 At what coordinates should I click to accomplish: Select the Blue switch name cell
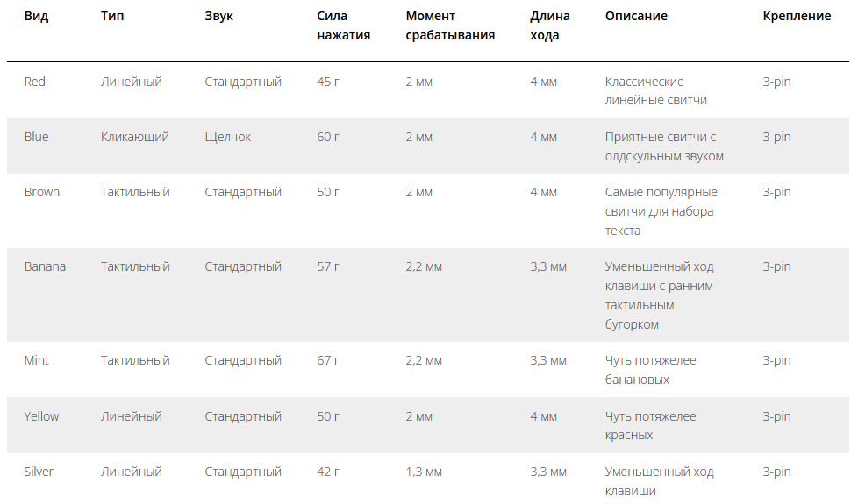(x=36, y=138)
